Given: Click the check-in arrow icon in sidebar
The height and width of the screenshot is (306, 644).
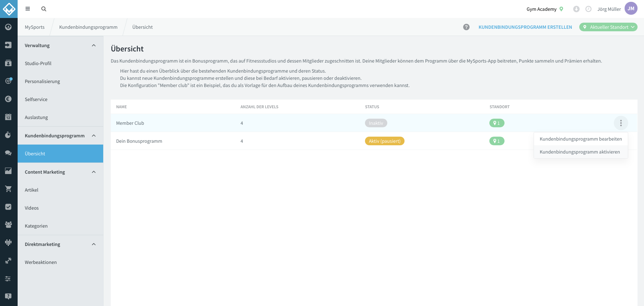Looking at the screenshot, I should [x=8, y=45].
